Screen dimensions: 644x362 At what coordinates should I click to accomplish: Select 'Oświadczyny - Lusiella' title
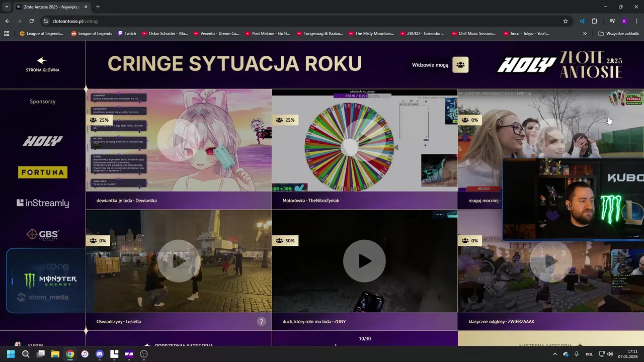(x=119, y=321)
